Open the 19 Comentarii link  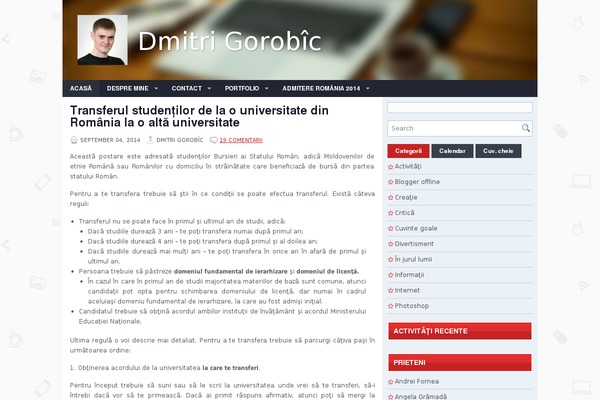(241, 140)
